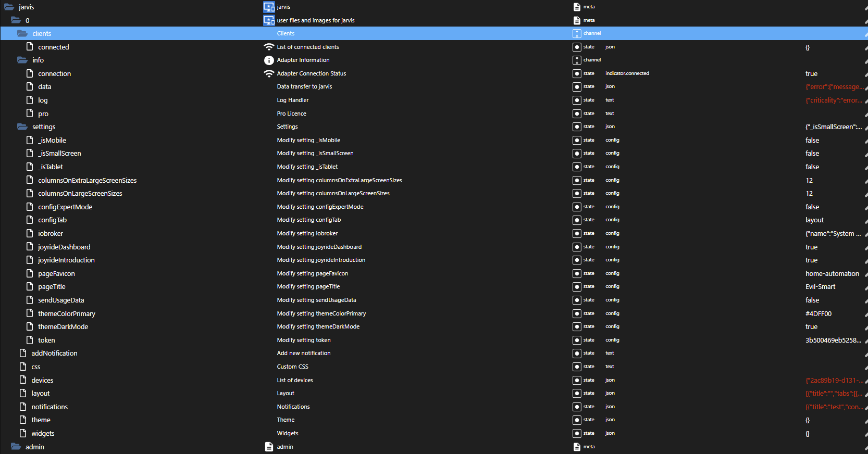Select the notifications object
Screen dimensions: 868x454
click(49, 407)
